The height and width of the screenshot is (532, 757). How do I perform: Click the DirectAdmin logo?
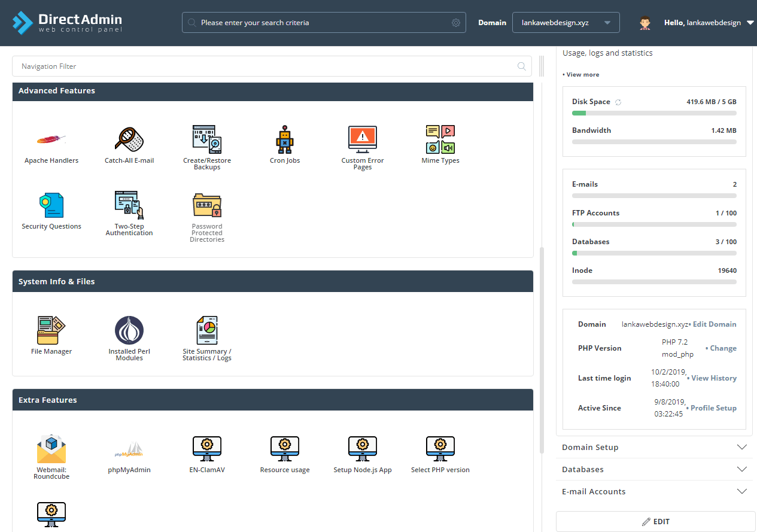click(x=67, y=23)
